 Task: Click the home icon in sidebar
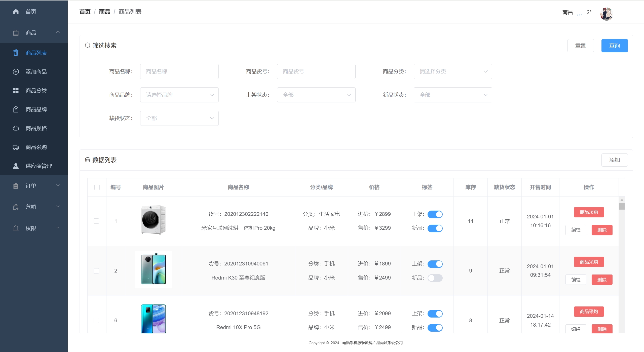pos(16,12)
